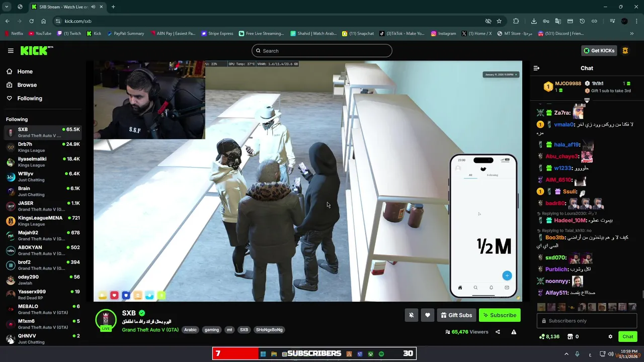This screenshot has height=362, width=644.
Task: Open Chrome three-dot menu
Action: click(636, 21)
